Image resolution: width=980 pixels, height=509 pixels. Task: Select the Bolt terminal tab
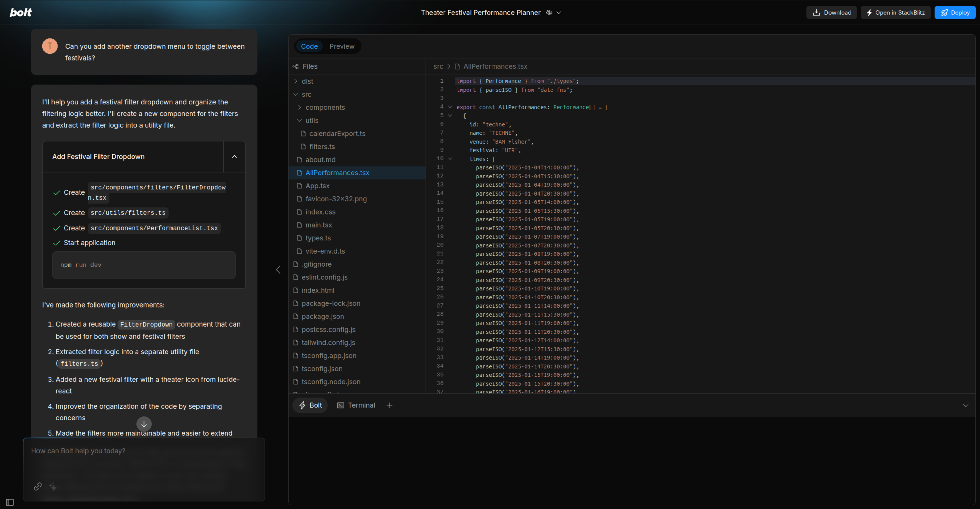click(310, 405)
